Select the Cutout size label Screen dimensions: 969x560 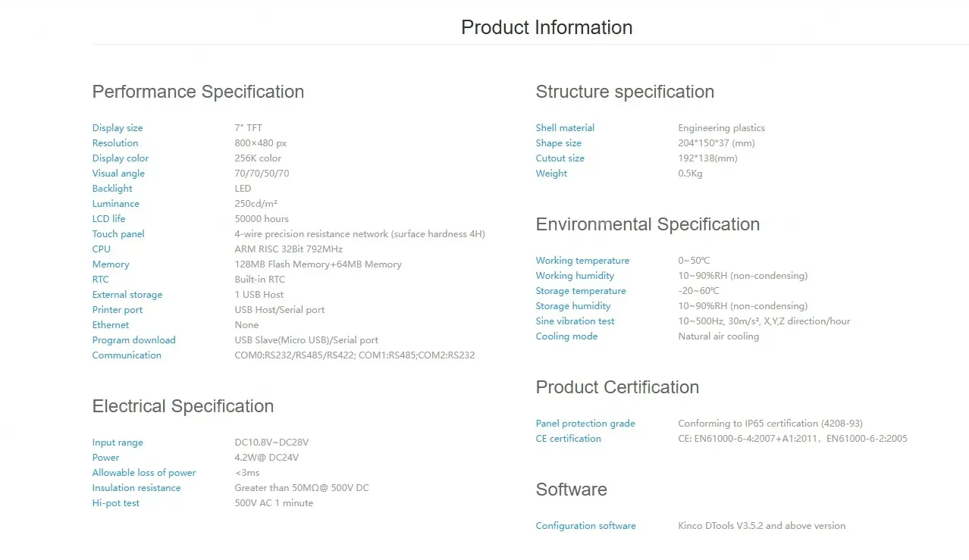pos(560,158)
